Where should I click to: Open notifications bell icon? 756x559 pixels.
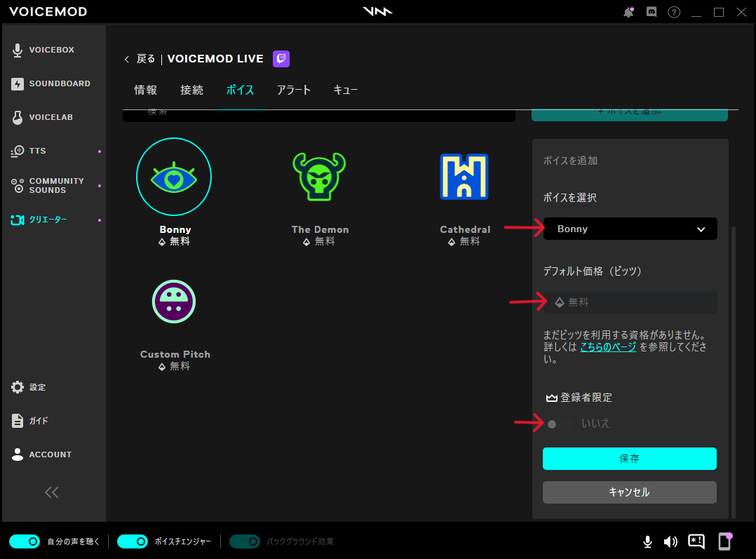[x=628, y=12]
